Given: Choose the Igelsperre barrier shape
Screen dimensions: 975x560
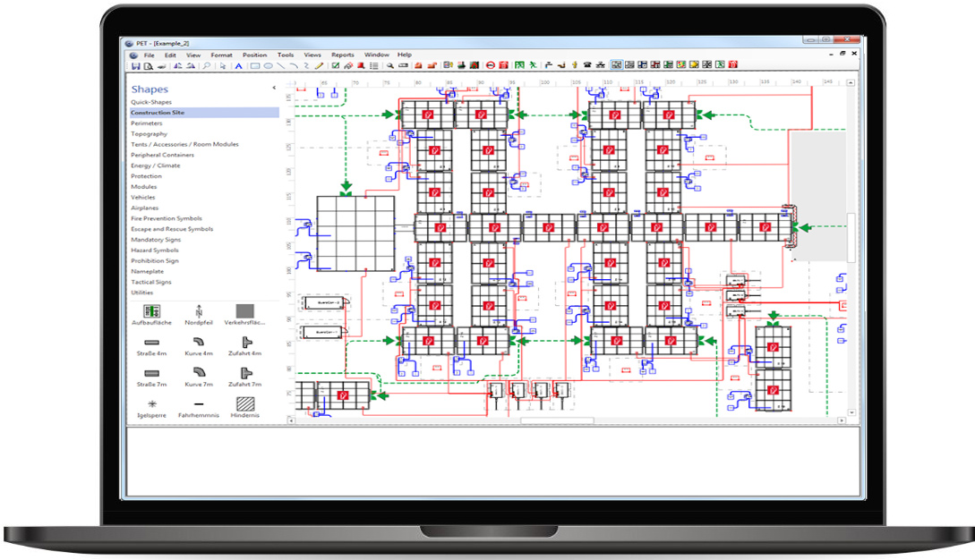Looking at the screenshot, I should pos(152,404).
